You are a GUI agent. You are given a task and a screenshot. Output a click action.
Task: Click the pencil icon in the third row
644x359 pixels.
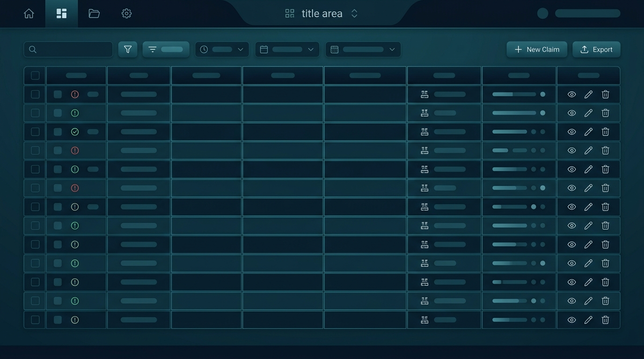pyautogui.click(x=588, y=132)
